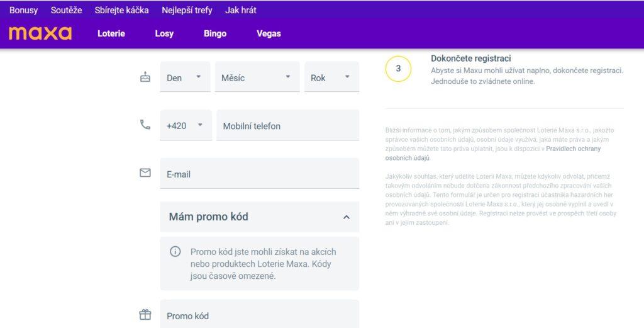Screen dimensions: 644x328
Task: Collapse the Mám promo kód section
Action: click(x=260, y=217)
